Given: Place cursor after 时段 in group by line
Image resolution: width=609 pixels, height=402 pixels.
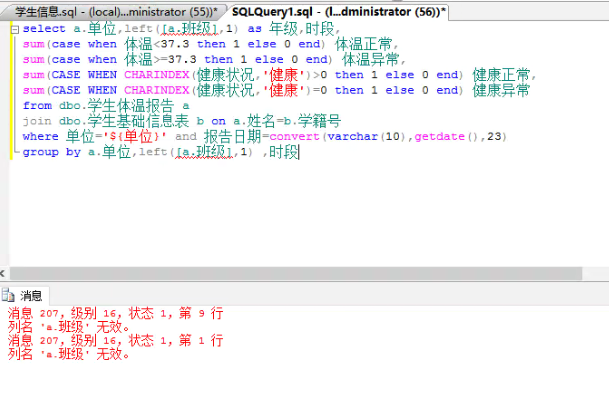Looking at the screenshot, I should 299,152.
